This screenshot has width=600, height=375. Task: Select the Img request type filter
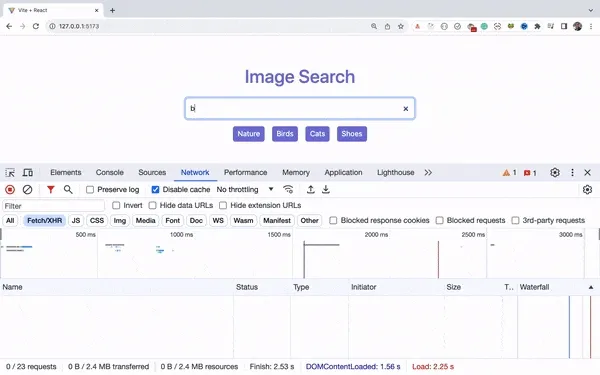120,221
